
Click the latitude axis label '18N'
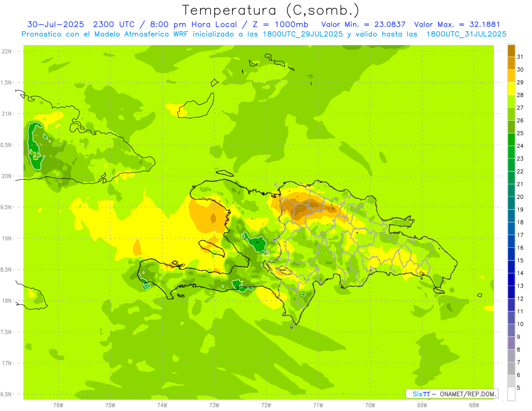[x=7, y=301]
